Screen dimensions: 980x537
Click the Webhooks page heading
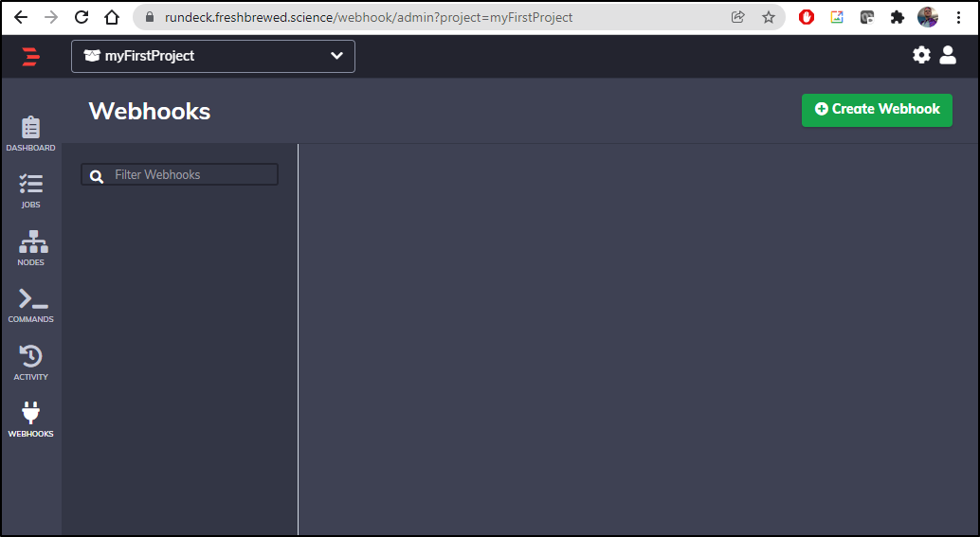point(150,111)
